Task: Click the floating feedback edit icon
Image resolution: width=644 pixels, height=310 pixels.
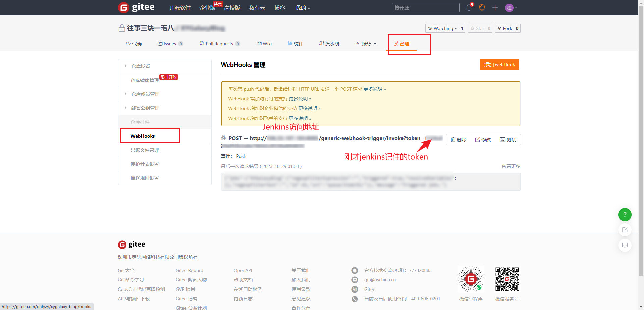Action: coord(625,230)
